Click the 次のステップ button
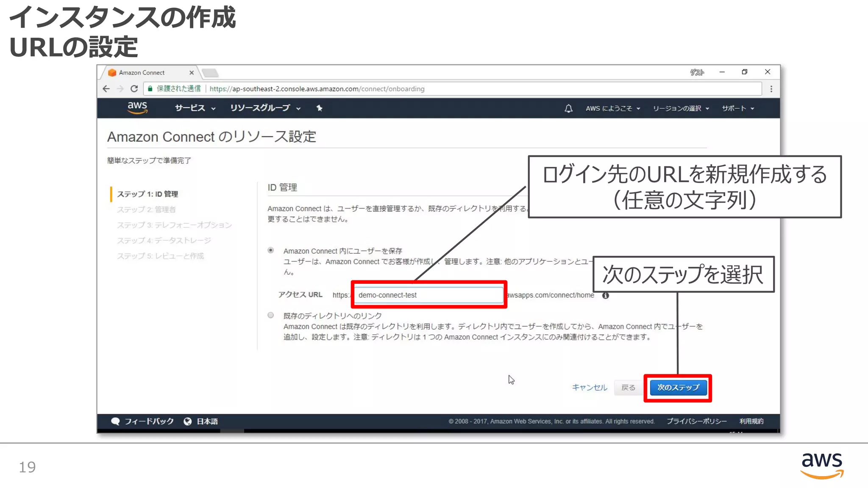 tap(678, 387)
